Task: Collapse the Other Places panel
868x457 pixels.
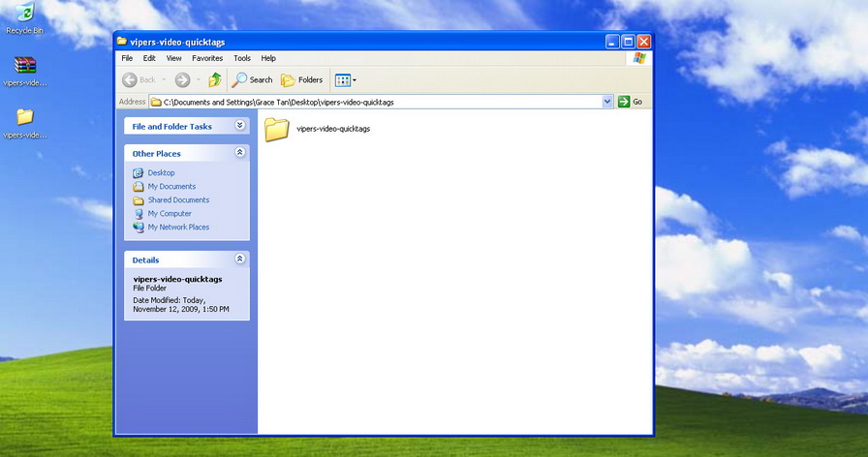Action: (239, 152)
